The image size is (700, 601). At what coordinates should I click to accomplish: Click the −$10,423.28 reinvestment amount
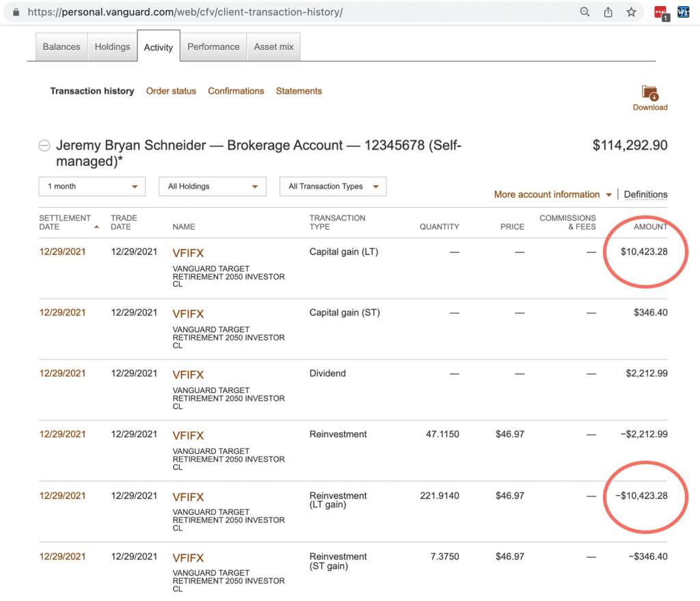pyautogui.click(x=641, y=496)
